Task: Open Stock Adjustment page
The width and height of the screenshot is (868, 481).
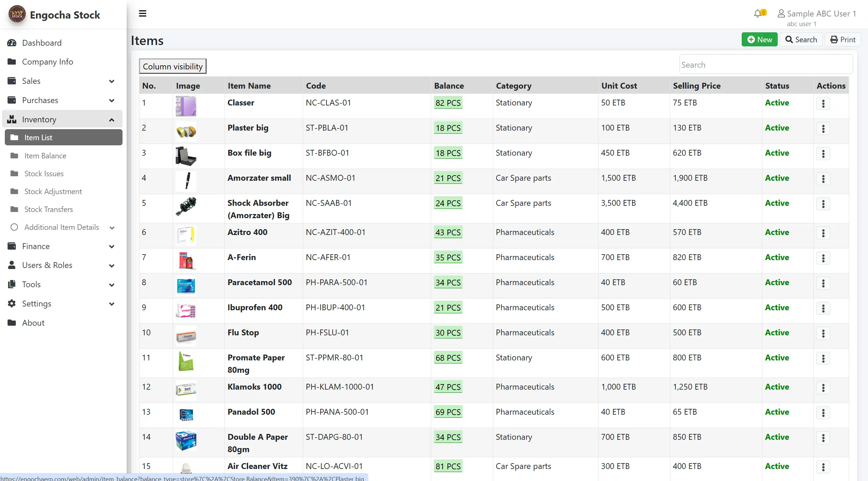Action: tap(63, 192)
